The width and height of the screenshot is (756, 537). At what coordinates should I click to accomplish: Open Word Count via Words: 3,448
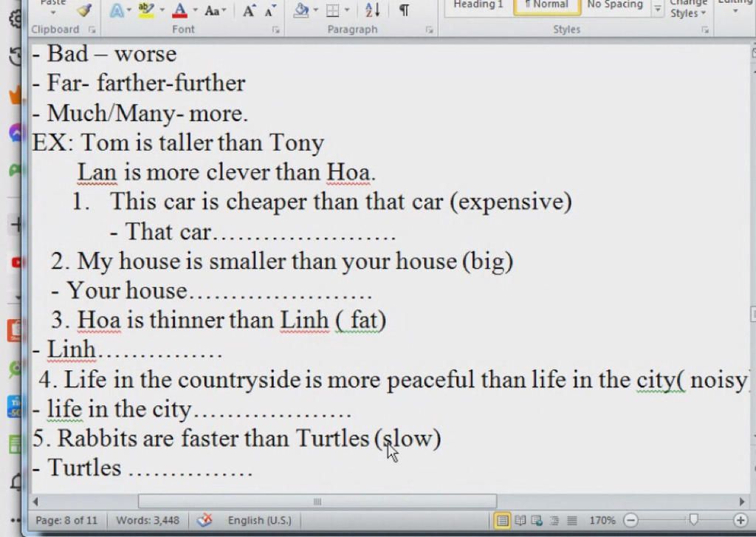click(x=148, y=521)
